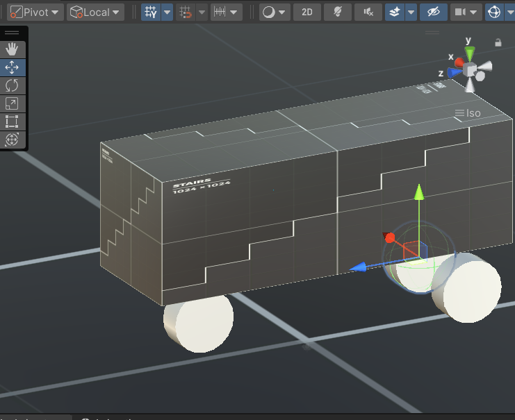Screen dimensions: 515x420
Task: Click the blue Z axis cone on the gizmo
Action: (x=455, y=72)
